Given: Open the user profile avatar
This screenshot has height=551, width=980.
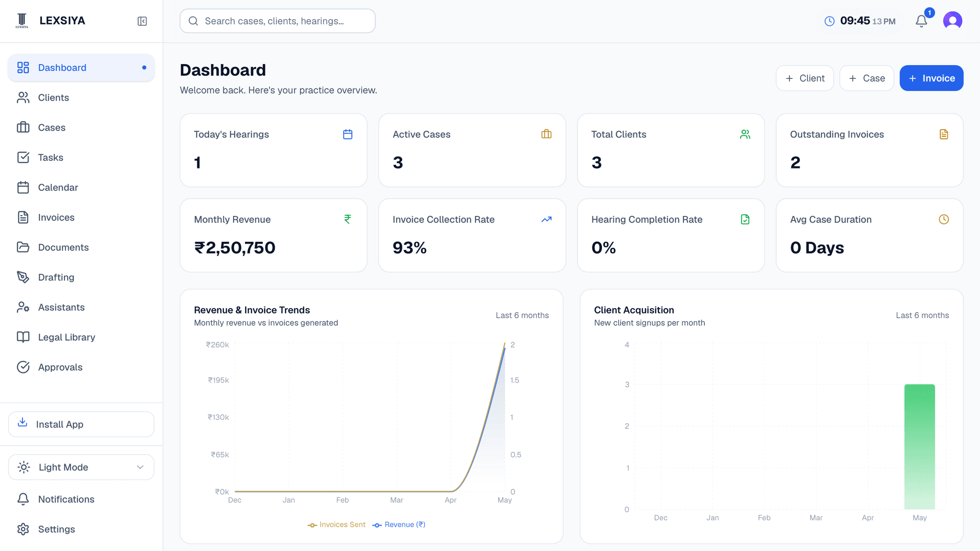Looking at the screenshot, I should click(952, 21).
